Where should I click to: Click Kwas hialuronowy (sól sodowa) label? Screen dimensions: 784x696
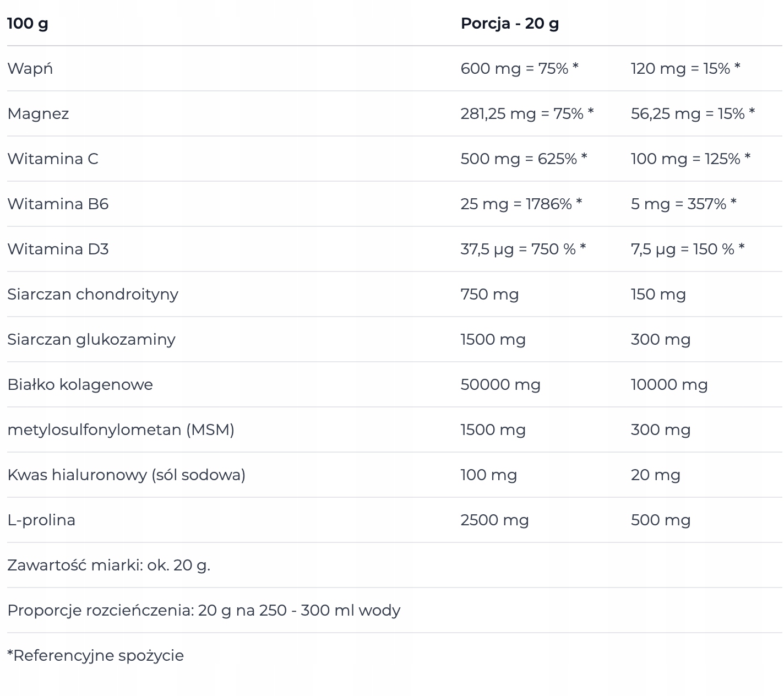[126, 475]
